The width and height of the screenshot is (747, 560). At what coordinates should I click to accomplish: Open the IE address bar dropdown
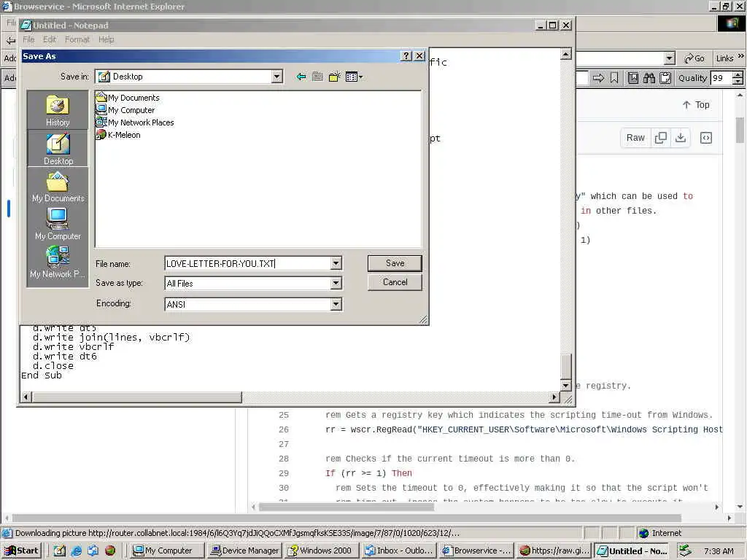670,58
